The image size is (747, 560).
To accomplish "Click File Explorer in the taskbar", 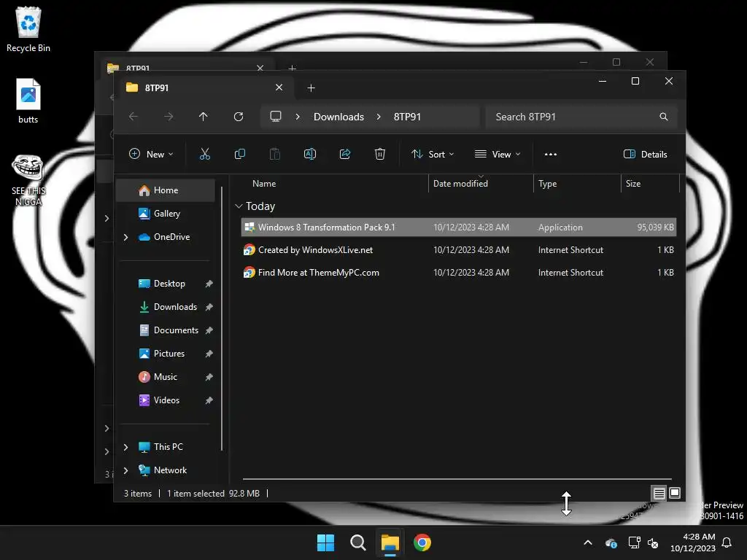I will tap(390, 542).
